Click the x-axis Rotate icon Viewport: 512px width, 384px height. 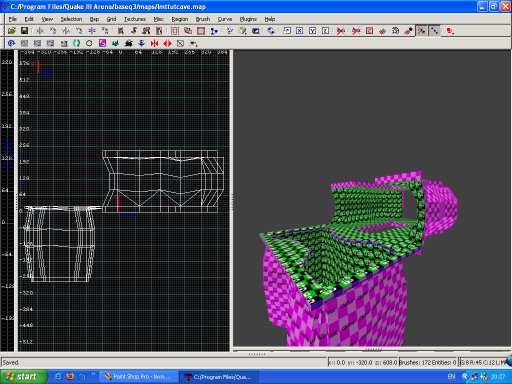[x=53, y=31]
